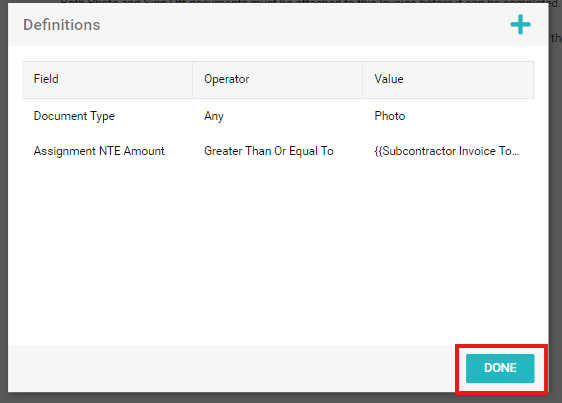This screenshot has height=403, width=562.
Task: Select the Field column header
Action: click(x=107, y=80)
